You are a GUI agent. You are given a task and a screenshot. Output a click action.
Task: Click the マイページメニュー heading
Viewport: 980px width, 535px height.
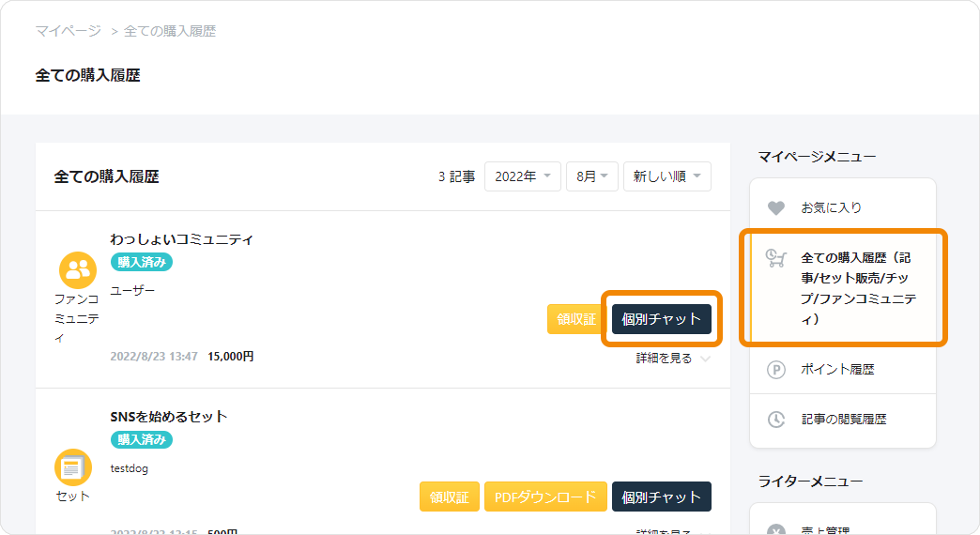pyautogui.click(x=817, y=156)
